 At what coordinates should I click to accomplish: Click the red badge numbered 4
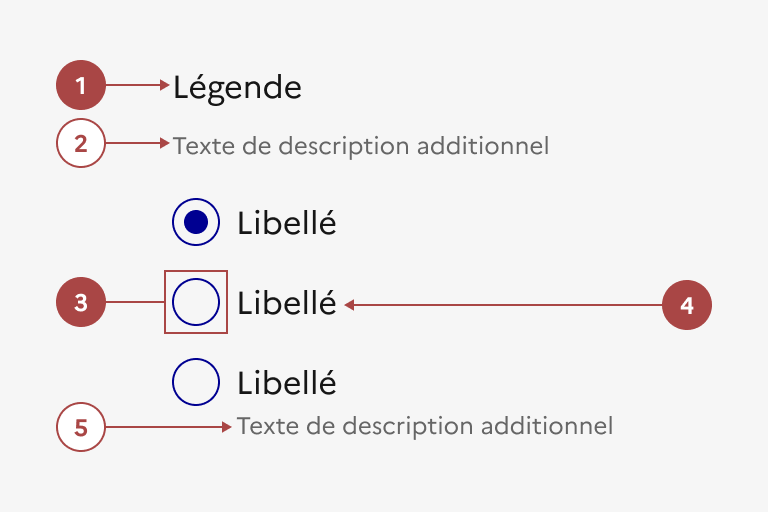(687, 304)
